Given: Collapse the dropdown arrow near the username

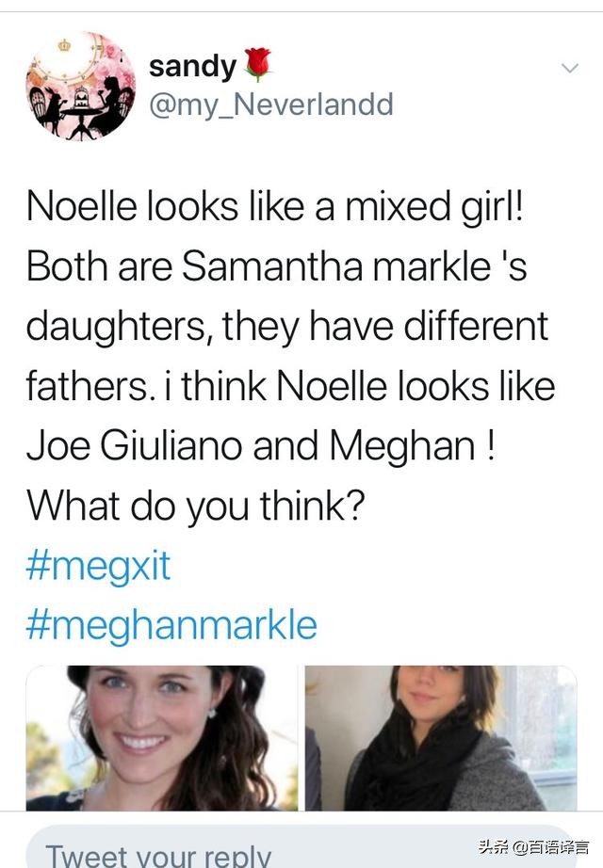Looking at the screenshot, I should (x=568, y=68).
